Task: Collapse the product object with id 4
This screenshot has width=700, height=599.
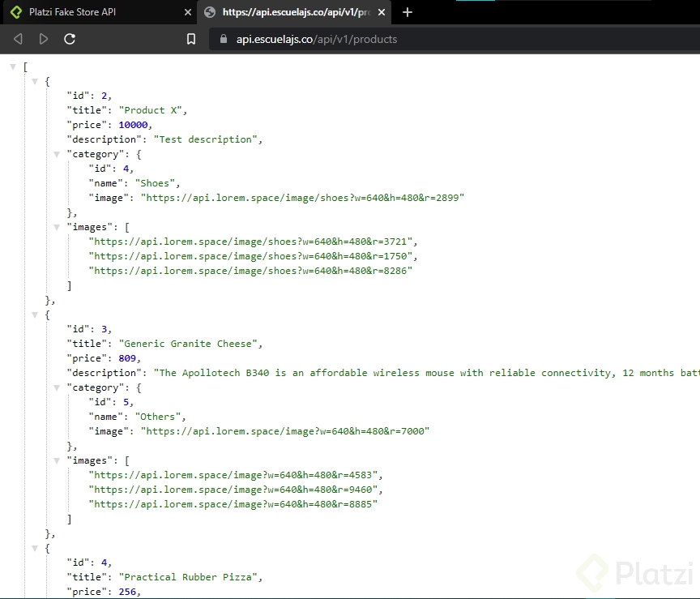Action: click(35, 549)
